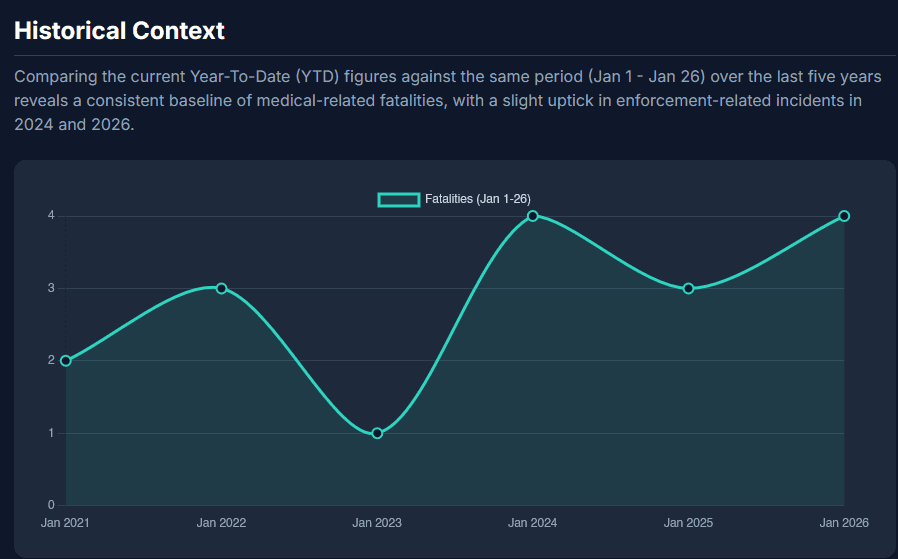Click the y-axis label 3
The image size is (898, 559).
click(x=50, y=288)
